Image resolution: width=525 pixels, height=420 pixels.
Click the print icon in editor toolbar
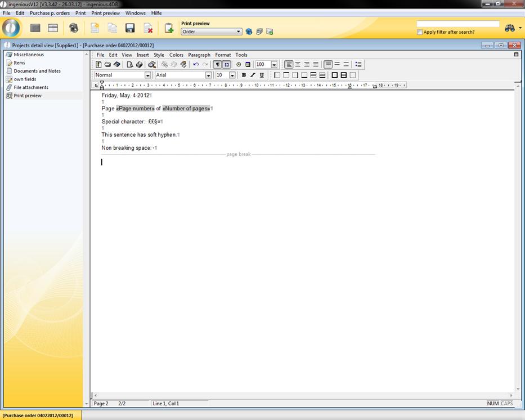pyautogui.click(x=139, y=65)
